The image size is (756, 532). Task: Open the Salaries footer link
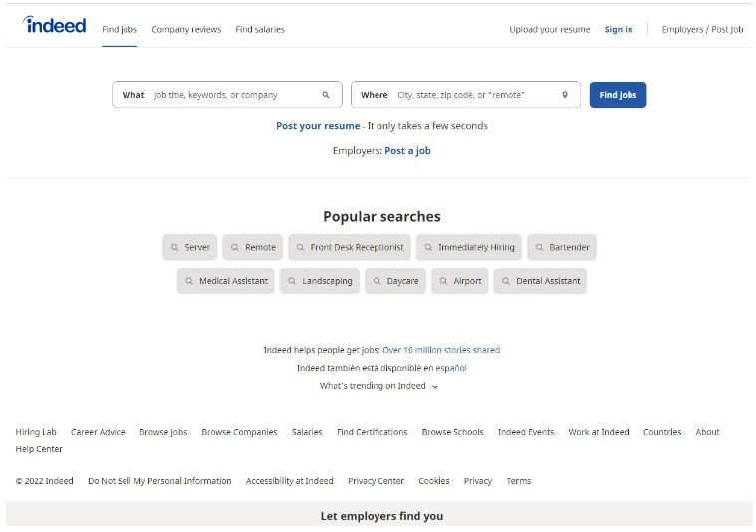point(307,432)
